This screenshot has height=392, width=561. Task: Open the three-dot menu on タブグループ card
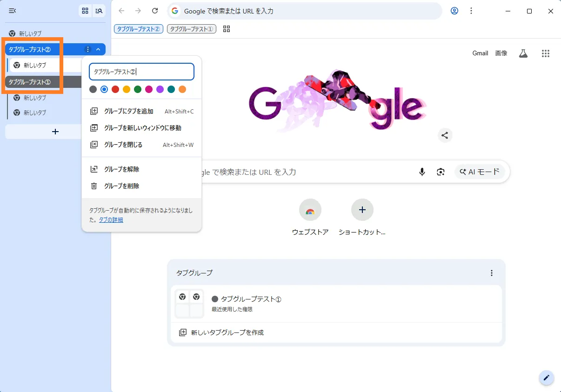pyautogui.click(x=492, y=273)
